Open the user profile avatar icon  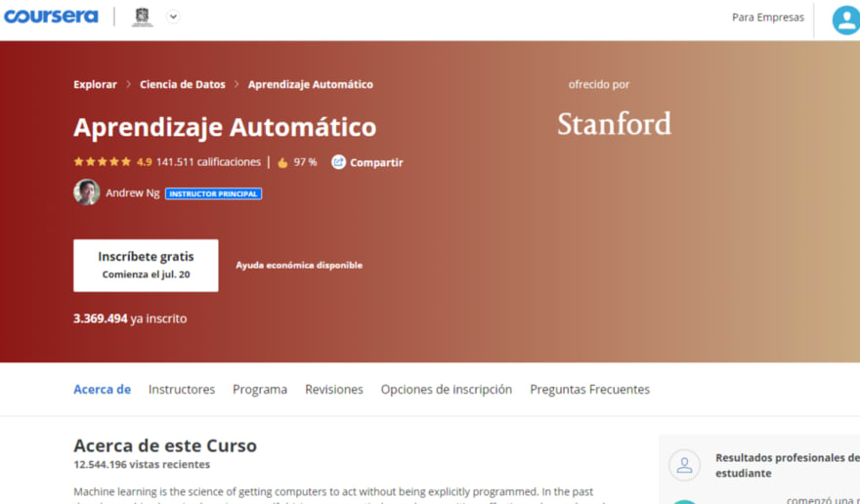[x=845, y=20]
